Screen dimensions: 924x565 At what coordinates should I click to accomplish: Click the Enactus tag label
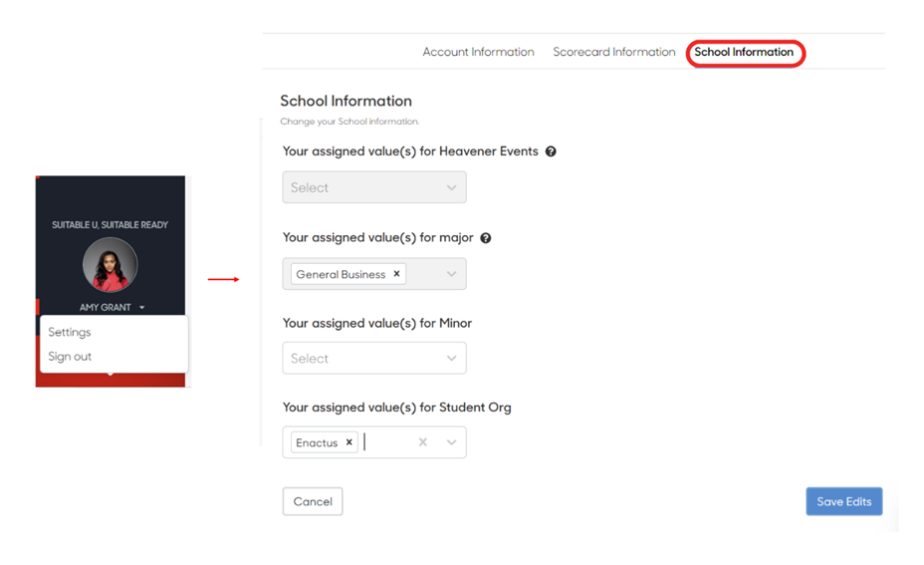pos(317,442)
